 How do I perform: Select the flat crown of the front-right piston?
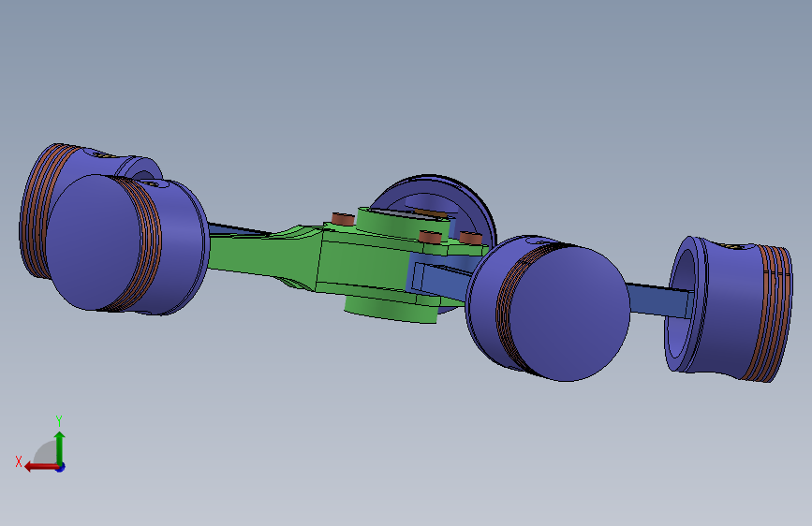click(x=569, y=314)
